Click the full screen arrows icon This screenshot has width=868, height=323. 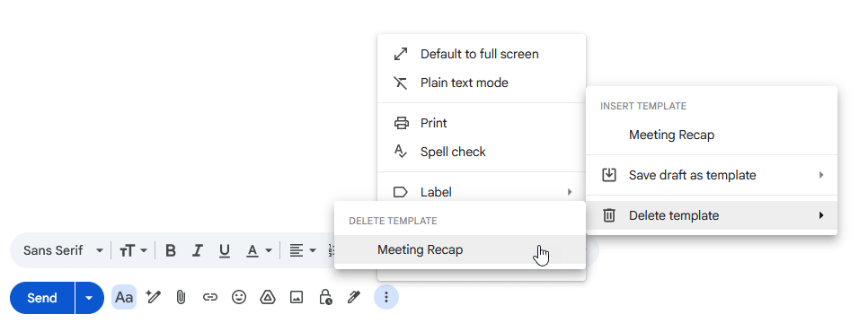pyautogui.click(x=400, y=54)
